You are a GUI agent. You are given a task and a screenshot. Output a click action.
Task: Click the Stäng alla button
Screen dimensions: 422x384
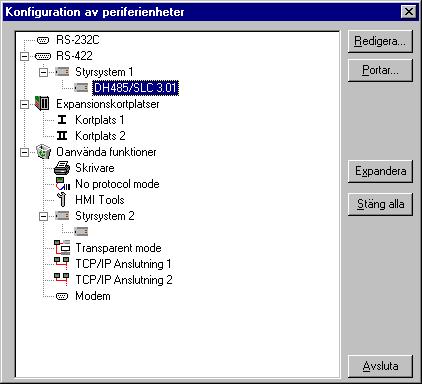click(x=380, y=204)
